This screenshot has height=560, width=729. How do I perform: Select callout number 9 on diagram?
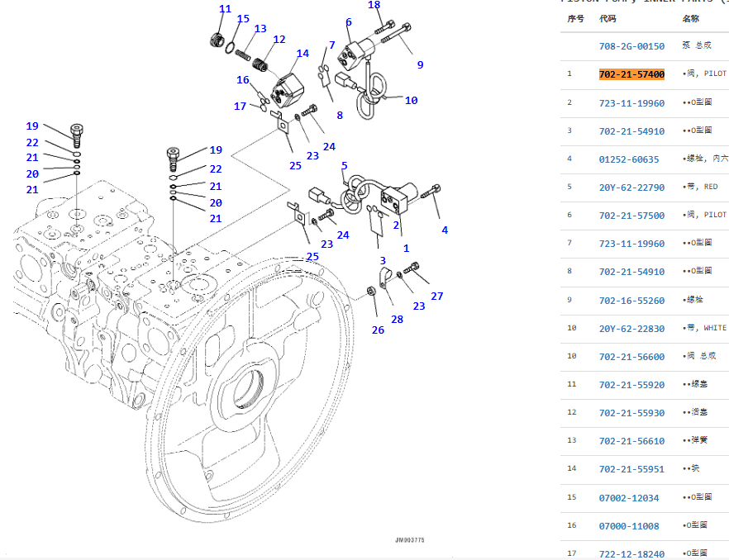420,65
